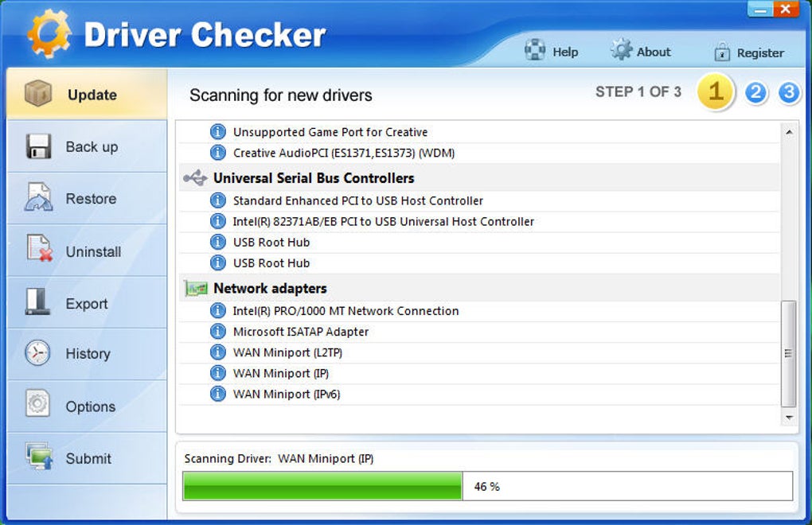Open the Update section label
Screen dimensions: 812x525
[x=92, y=95]
